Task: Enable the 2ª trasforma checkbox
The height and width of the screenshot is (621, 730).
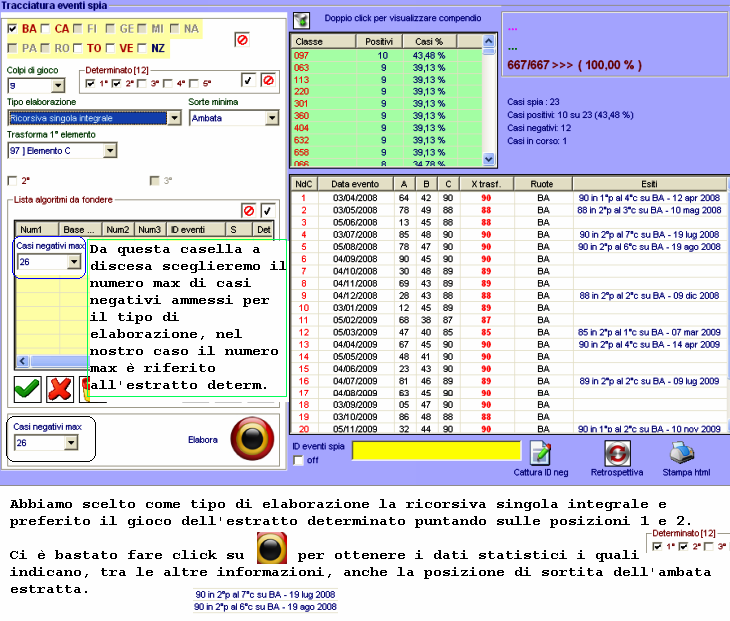Action: (x=13, y=181)
